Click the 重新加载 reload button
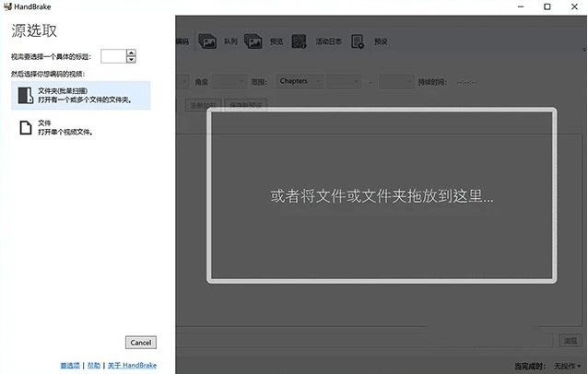Viewport: 588px width, 374px height. coord(204,105)
